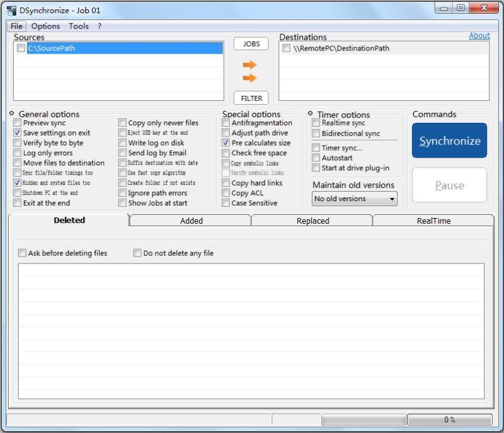Open the About link

pos(479,36)
